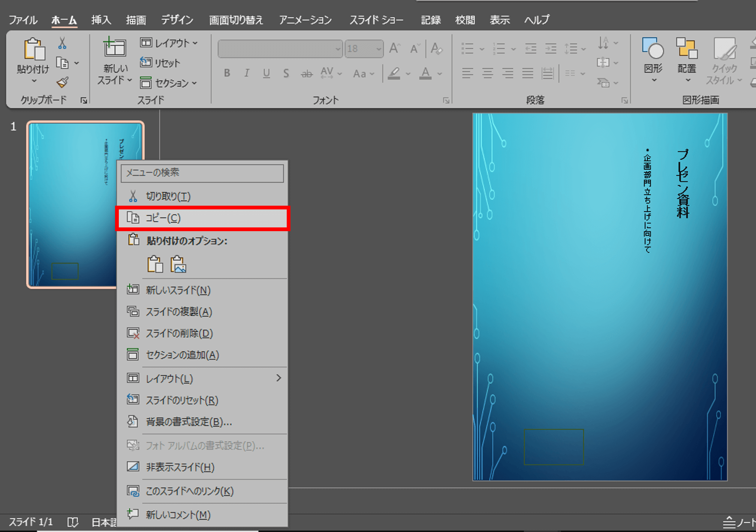The width and height of the screenshot is (756, 532).
Task: Decrease font size with small A icon
Action: pos(415,49)
